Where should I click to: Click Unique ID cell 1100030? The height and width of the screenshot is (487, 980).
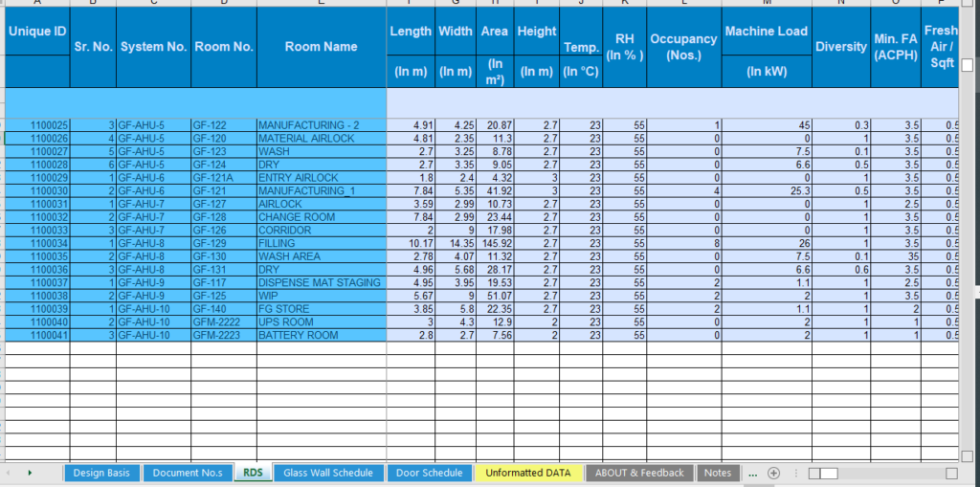[37, 191]
